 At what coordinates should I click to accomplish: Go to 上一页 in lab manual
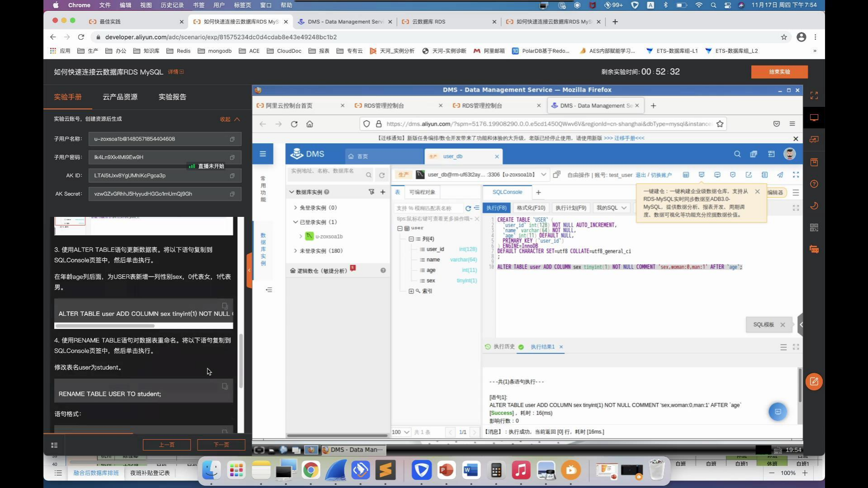click(x=167, y=445)
